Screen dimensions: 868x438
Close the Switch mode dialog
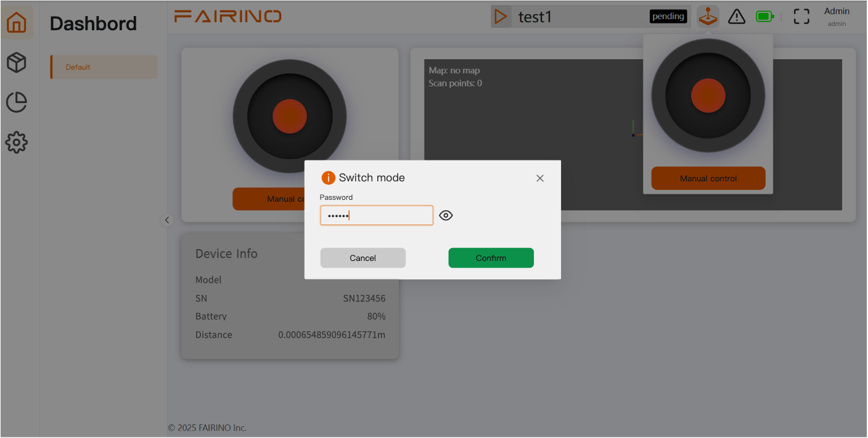click(540, 178)
